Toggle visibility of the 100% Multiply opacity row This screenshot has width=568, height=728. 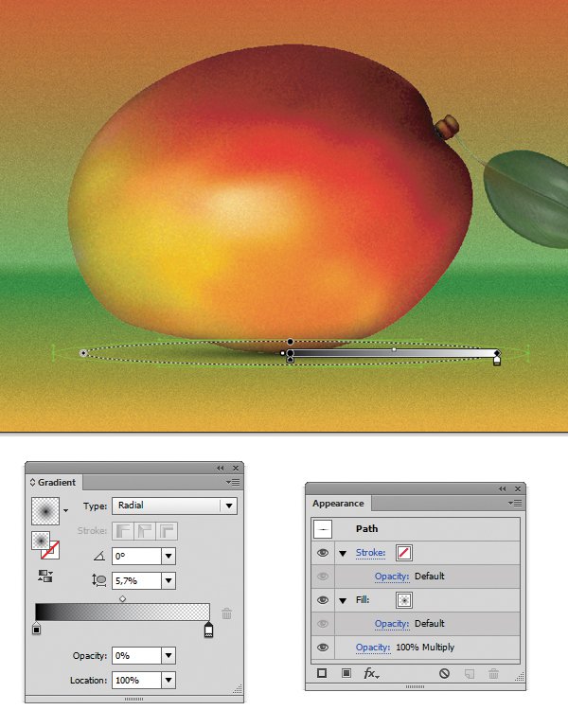coord(323,648)
